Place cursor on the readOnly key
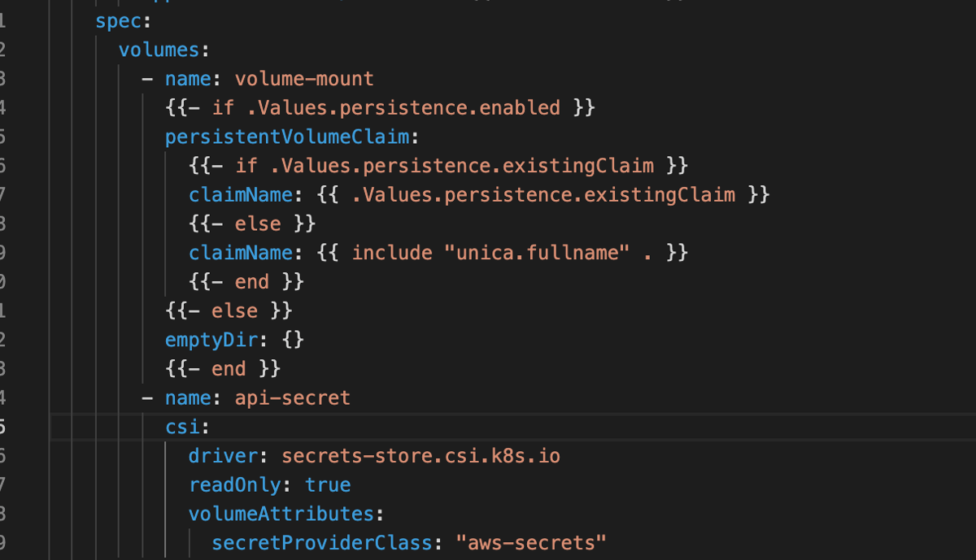This screenshot has width=976, height=560. [x=234, y=485]
